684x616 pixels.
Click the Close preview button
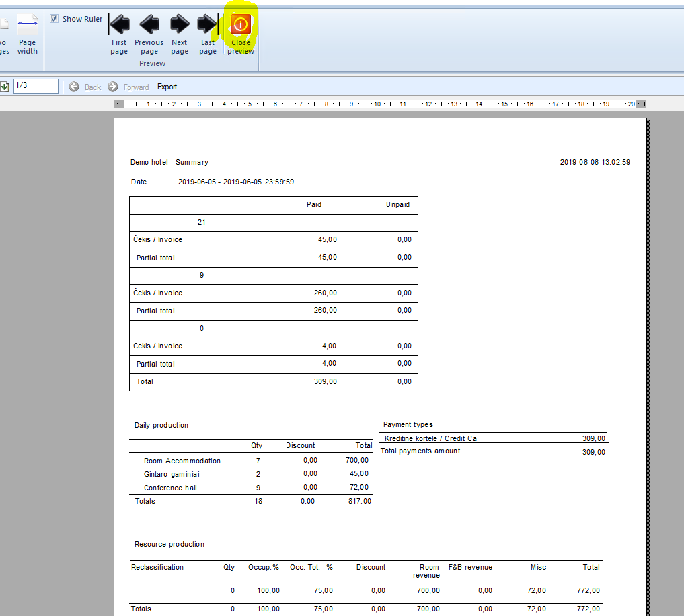pos(240,34)
